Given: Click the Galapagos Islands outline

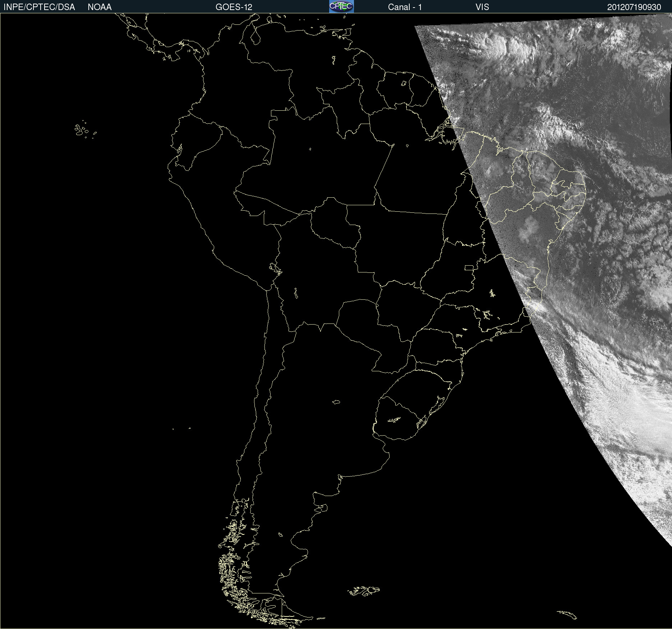Looking at the screenshot, I should pos(85,130).
